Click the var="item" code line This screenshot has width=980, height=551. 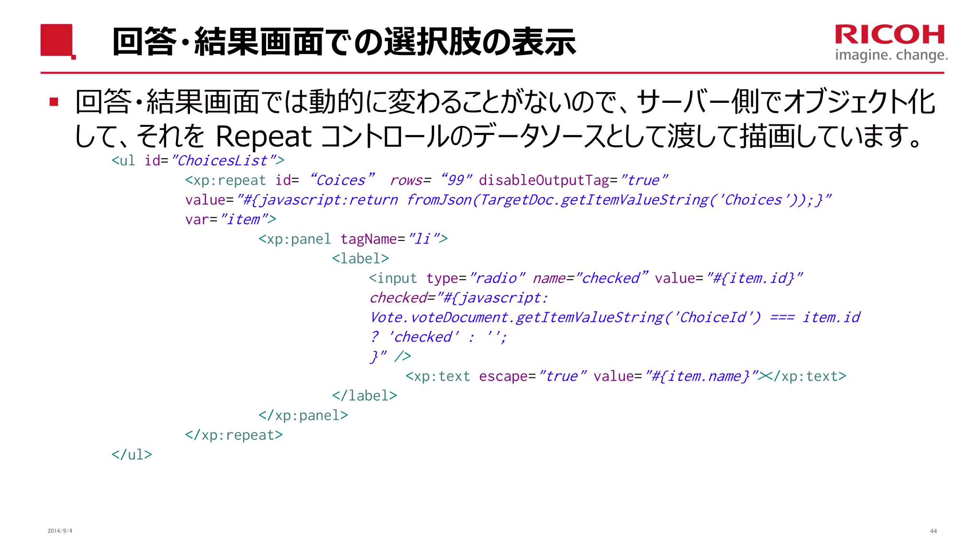point(231,219)
